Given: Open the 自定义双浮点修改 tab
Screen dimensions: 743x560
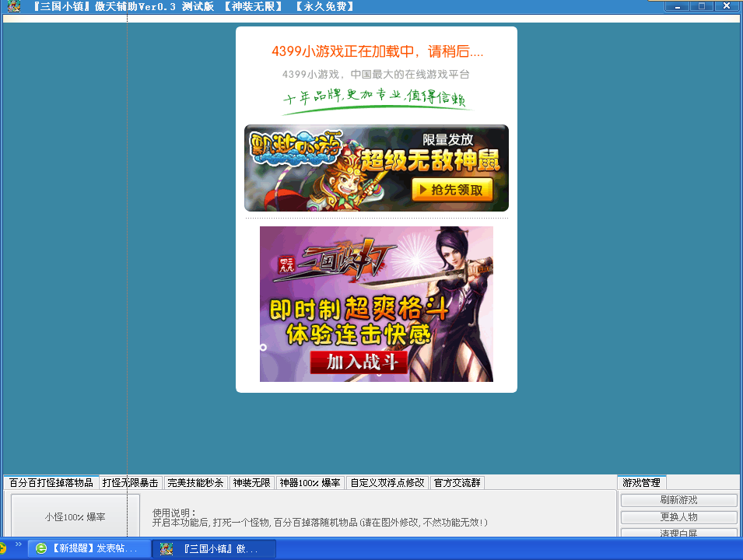Looking at the screenshot, I should click(x=387, y=483).
